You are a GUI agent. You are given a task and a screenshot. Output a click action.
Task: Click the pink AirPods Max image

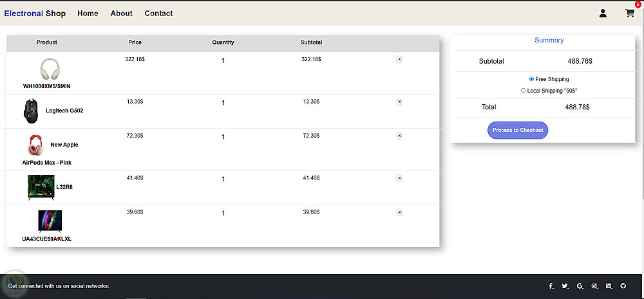[35, 145]
